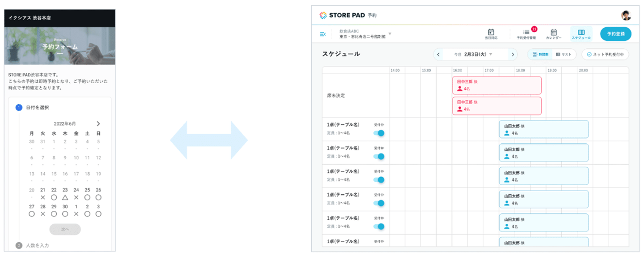644x256 pixels.
Task: Go to previous day arrow
Action: 438,55
